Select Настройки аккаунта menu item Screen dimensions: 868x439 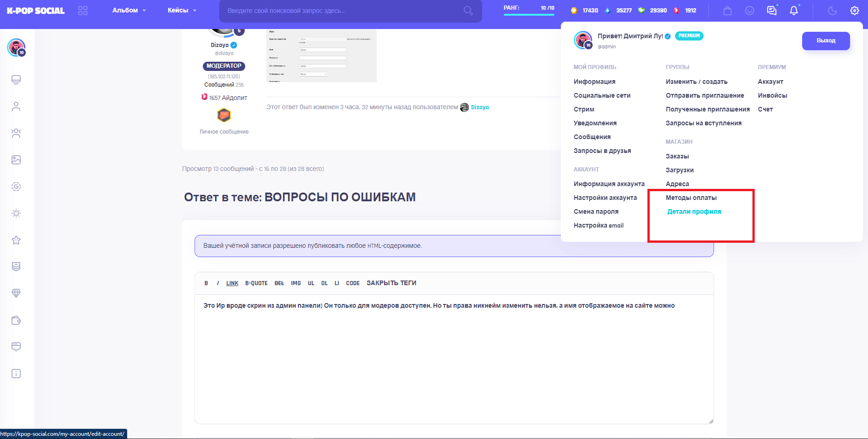(605, 198)
